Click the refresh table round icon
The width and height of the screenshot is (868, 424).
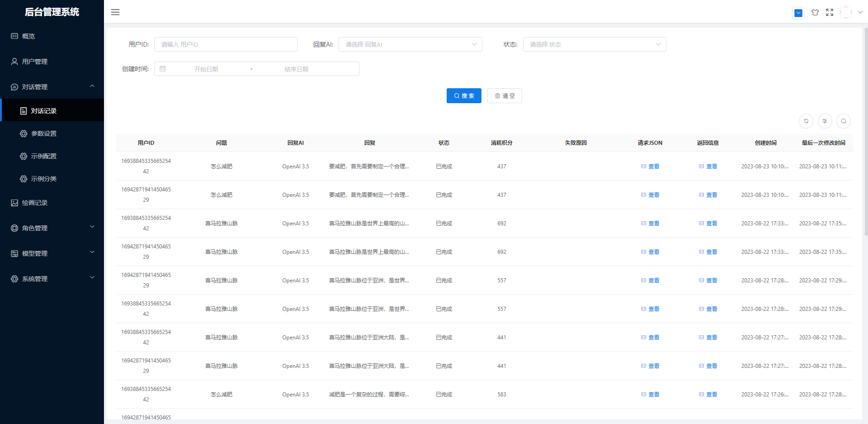tap(806, 121)
